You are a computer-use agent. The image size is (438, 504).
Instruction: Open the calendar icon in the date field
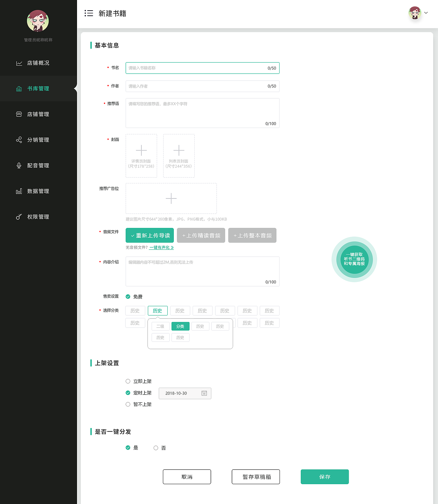click(204, 393)
